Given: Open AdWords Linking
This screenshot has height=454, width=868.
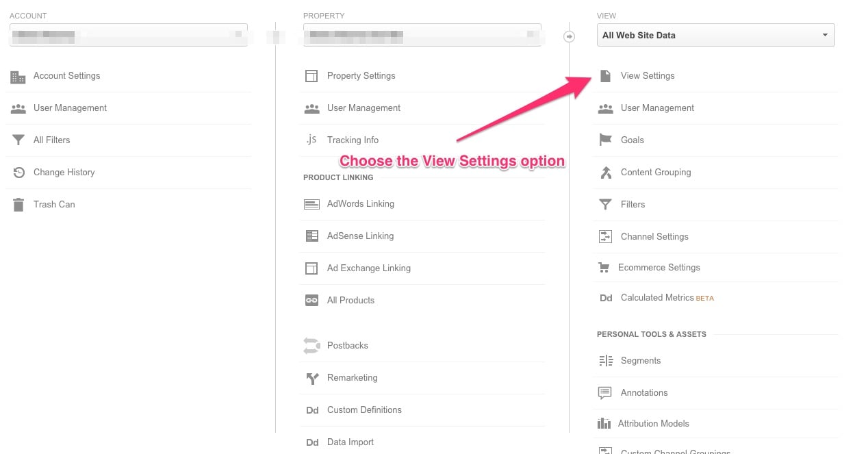Looking at the screenshot, I should coord(360,204).
